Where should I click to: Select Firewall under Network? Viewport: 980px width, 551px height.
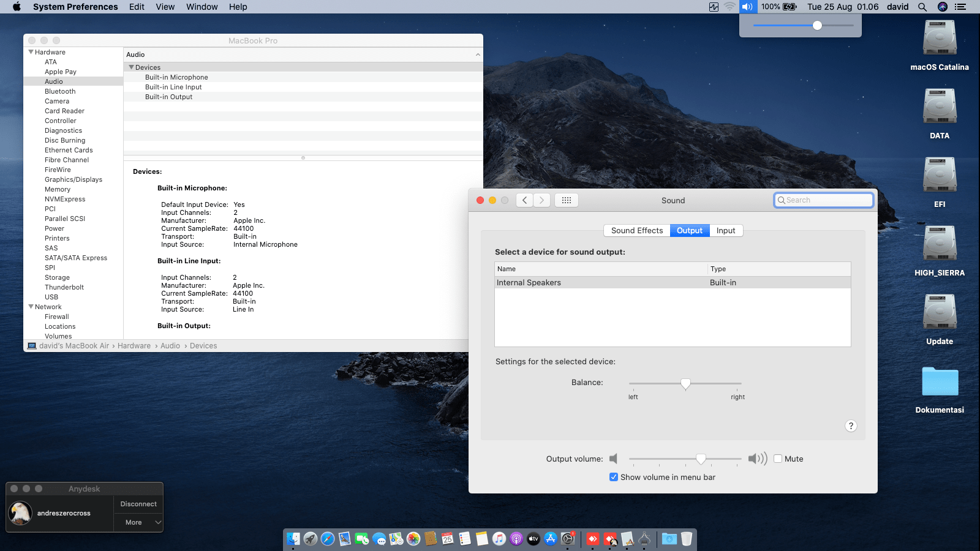(x=57, y=317)
